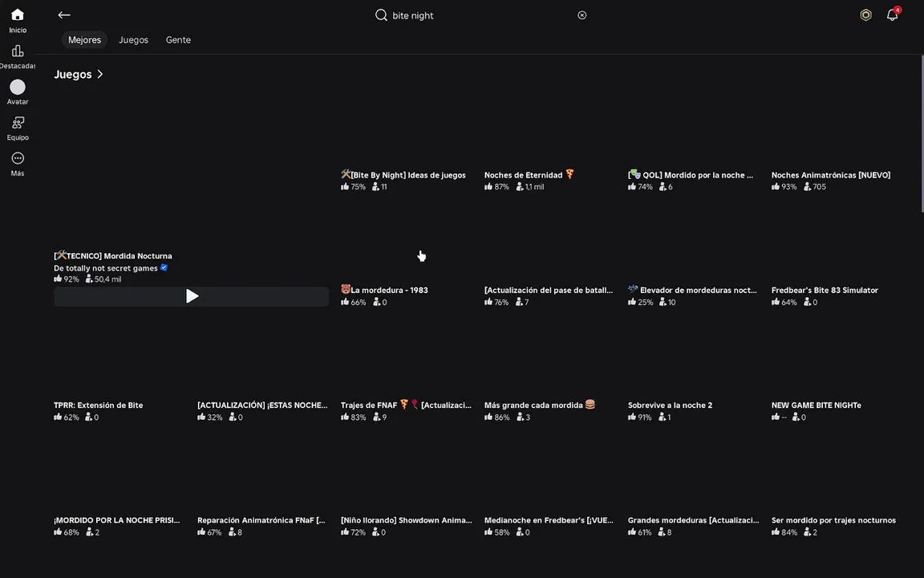Open Ser mordido por trajes nocturnos
Viewport: 924px width, 578px height.
click(833, 519)
